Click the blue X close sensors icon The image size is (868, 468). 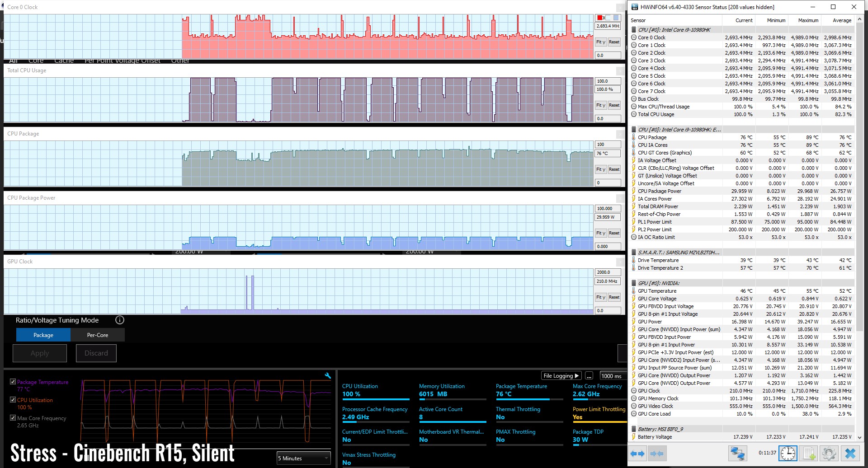[850, 454]
